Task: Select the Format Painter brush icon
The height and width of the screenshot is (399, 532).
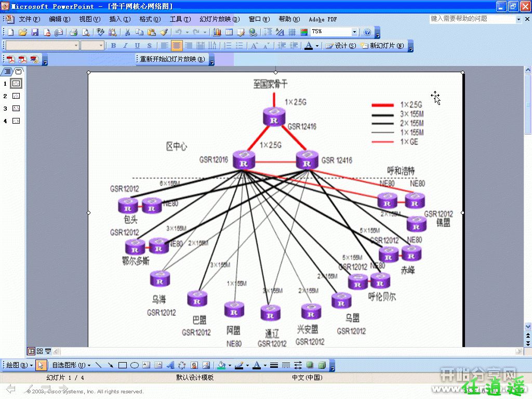Action: tap(164, 32)
